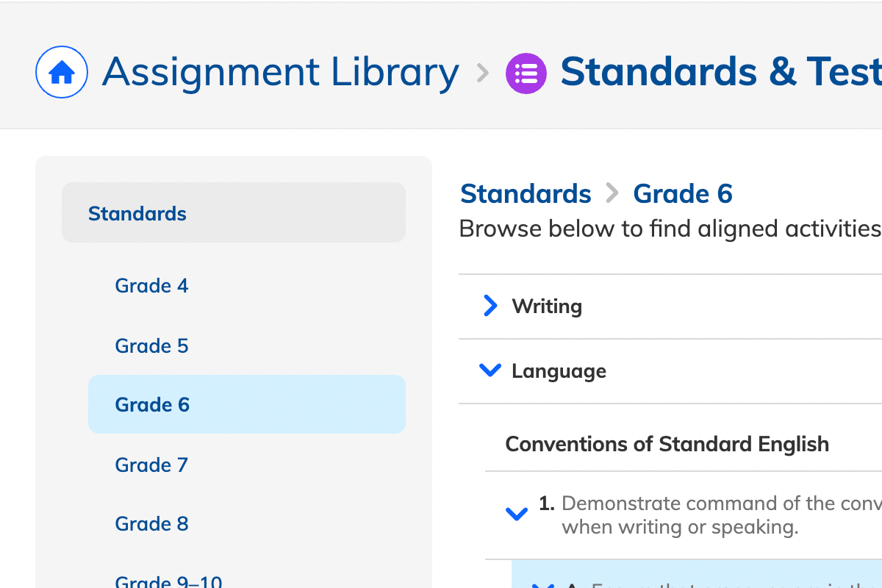Select Grade 7 in the sidebar
This screenshot has height=588, width=882.
click(x=151, y=465)
